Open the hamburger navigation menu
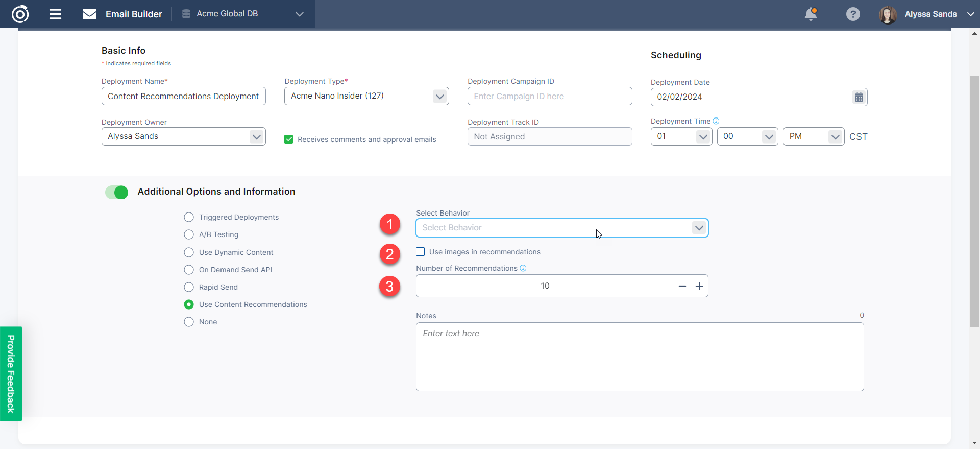980x449 pixels. click(55, 14)
